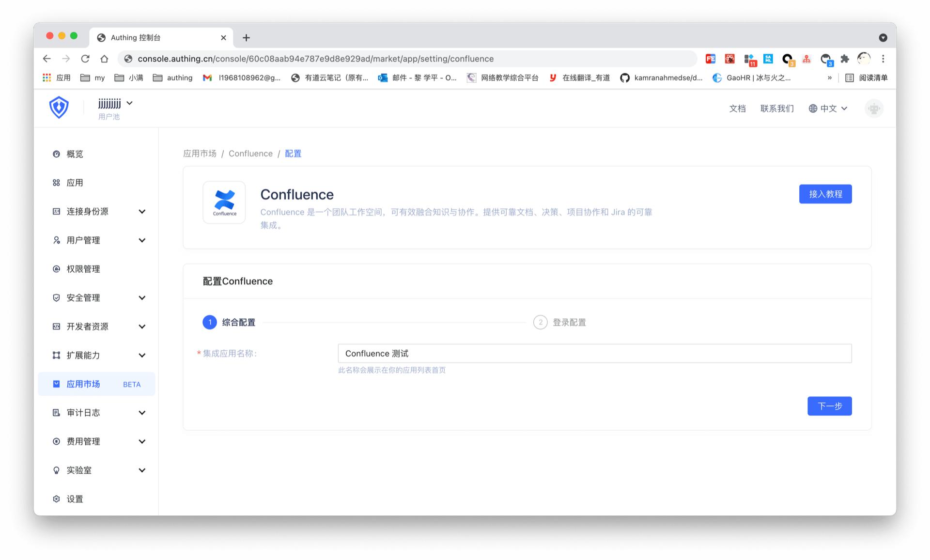The height and width of the screenshot is (560, 930).
Task: Expand the 审计日志 chevron
Action: click(142, 413)
